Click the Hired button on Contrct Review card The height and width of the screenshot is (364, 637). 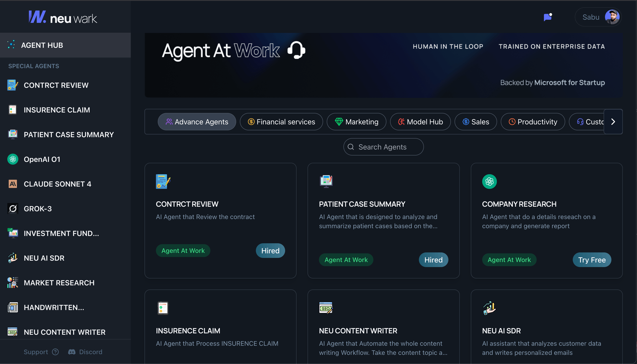pos(270,251)
